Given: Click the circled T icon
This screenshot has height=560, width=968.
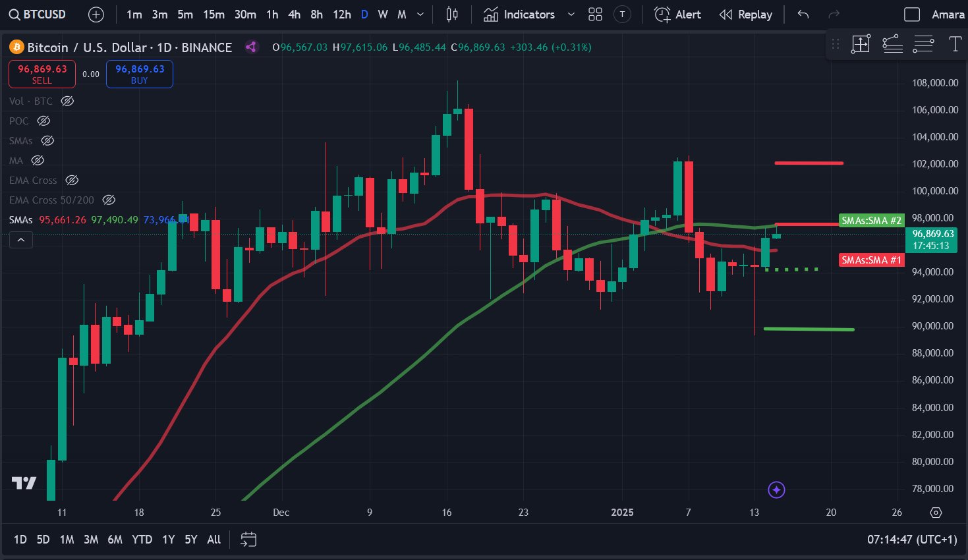Looking at the screenshot, I should point(622,14).
